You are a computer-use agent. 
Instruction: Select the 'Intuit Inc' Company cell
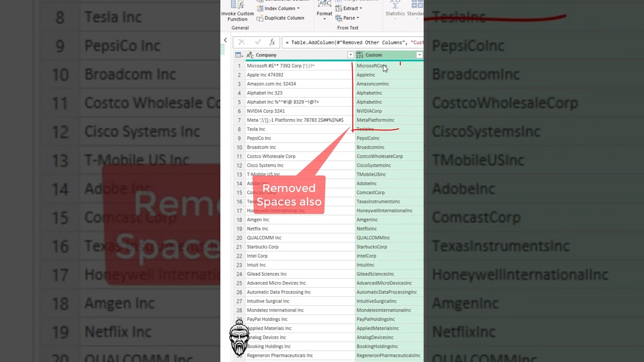tap(300, 265)
